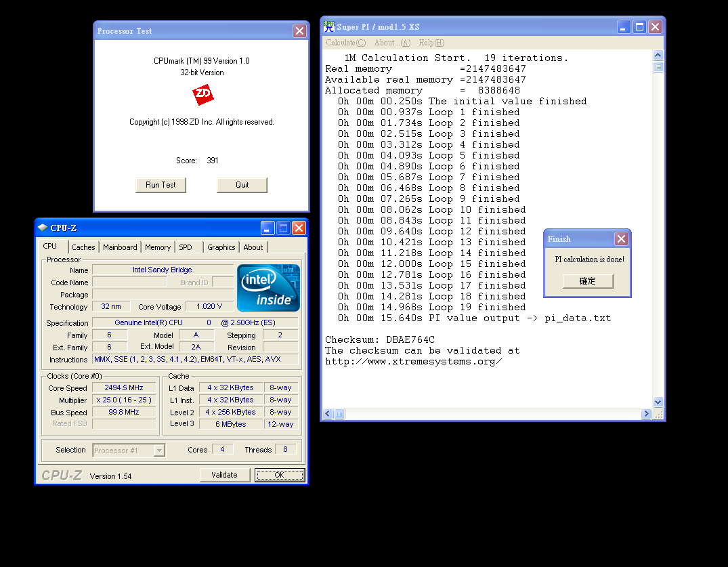Click the Super PI horizontal scrollbar thumb
The height and width of the screenshot is (567, 728).
coord(339,414)
